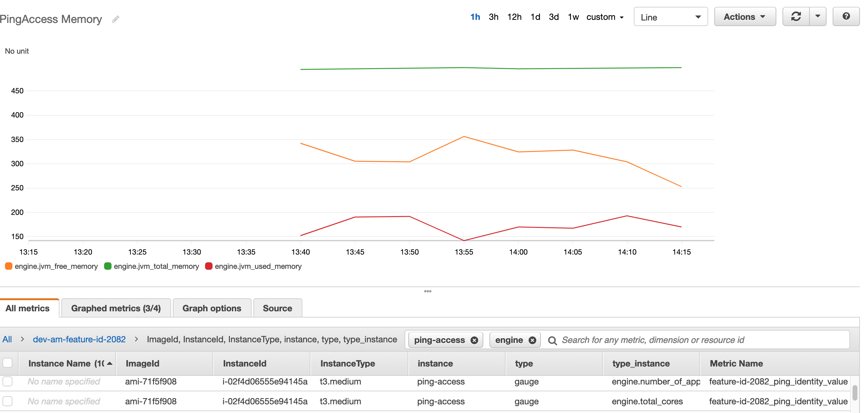Expand the auto-refresh options arrow
This screenshot has width=868, height=413.
click(x=818, y=16)
